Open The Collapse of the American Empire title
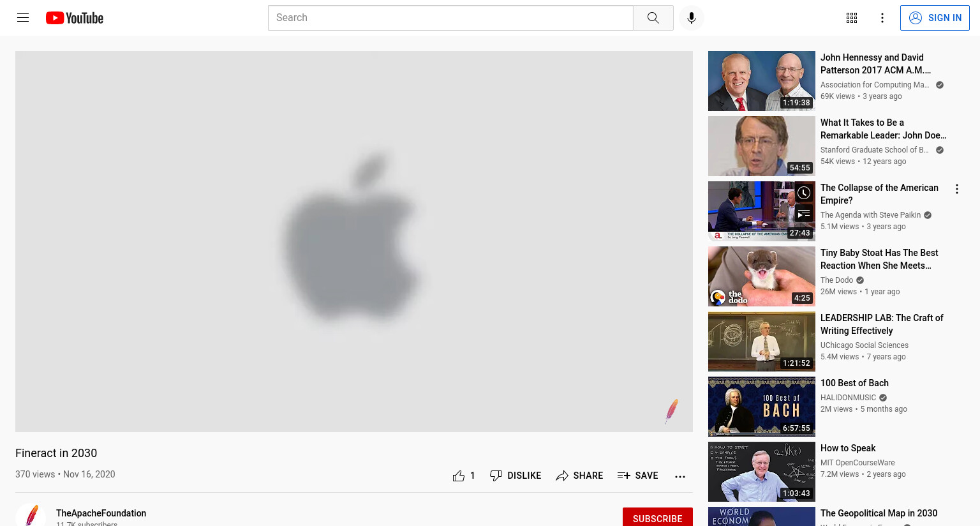 (x=879, y=194)
